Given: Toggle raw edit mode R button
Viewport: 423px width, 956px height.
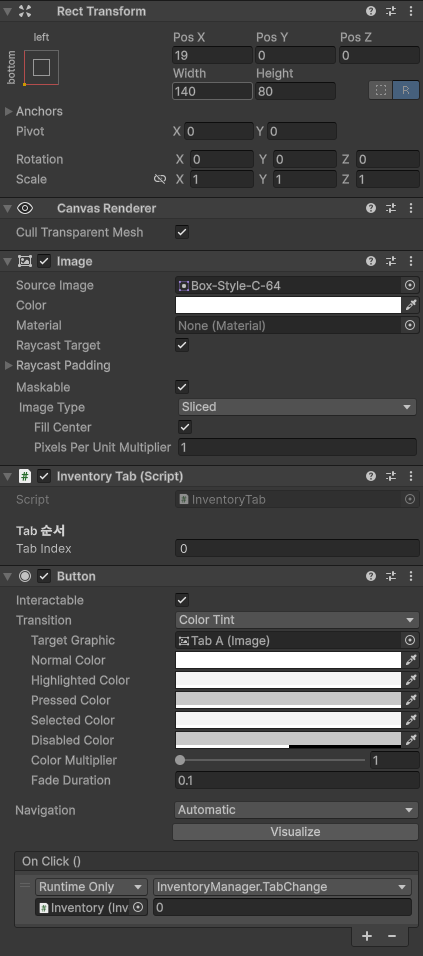Looking at the screenshot, I should point(406,90).
